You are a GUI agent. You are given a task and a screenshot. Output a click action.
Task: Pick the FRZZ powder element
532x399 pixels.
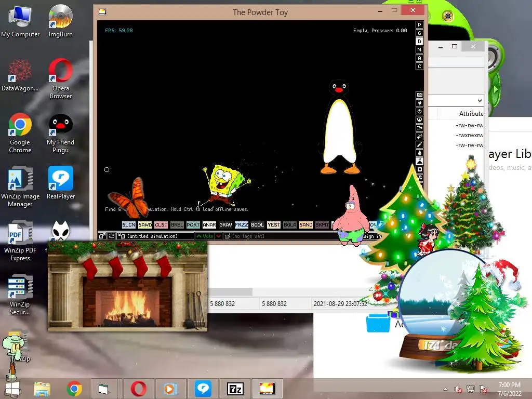[241, 224]
